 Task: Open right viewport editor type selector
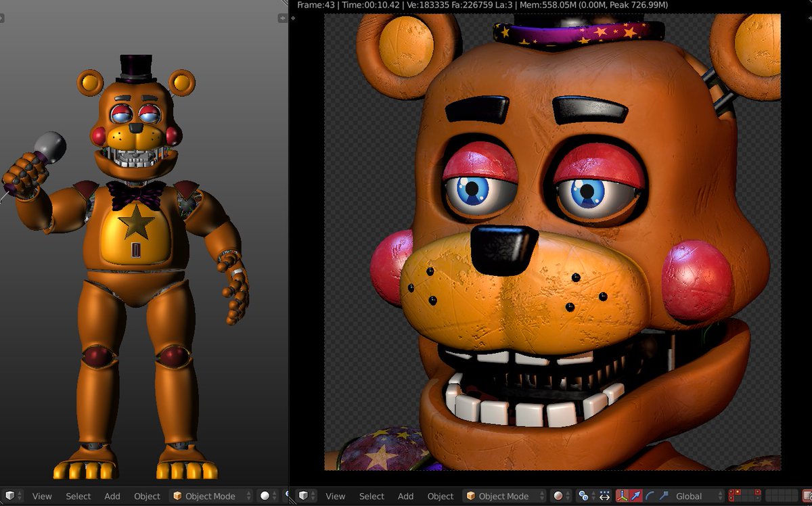pos(307,496)
